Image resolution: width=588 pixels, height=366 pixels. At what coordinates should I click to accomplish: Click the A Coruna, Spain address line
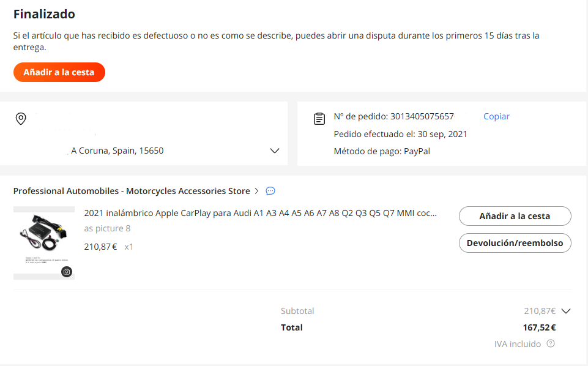[x=117, y=151]
